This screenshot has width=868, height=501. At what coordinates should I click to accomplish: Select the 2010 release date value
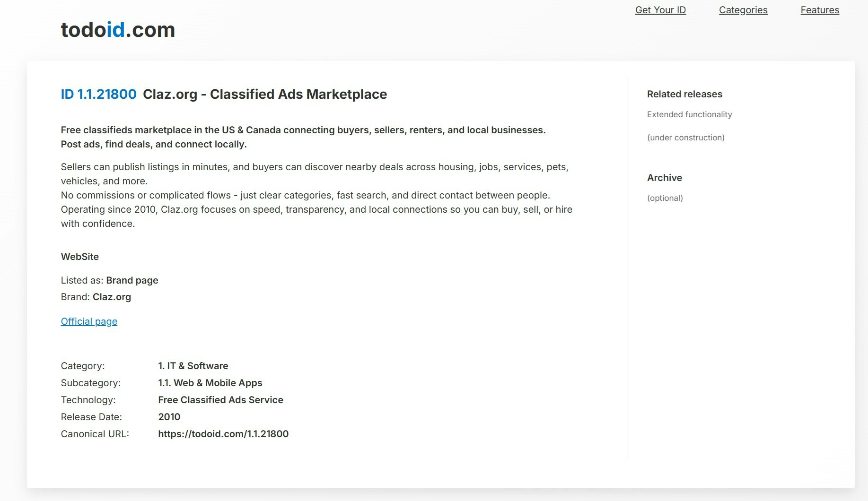click(169, 416)
